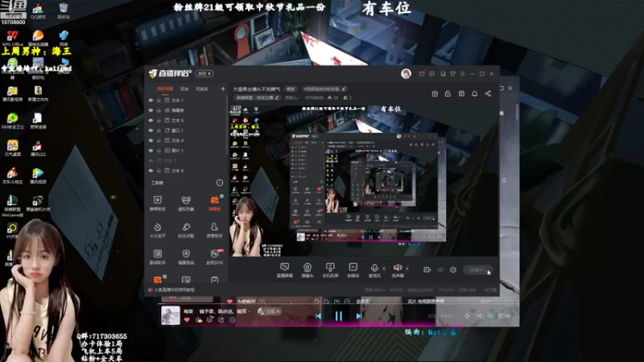Open the orange 弹幕秀 tool
Screen dimensions: 644x362
(x=214, y=204)
